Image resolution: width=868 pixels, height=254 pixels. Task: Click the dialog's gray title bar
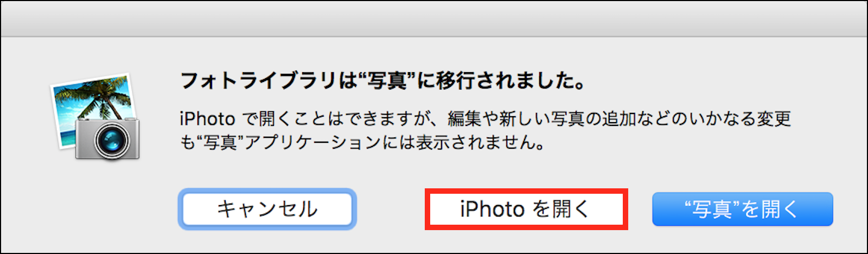pyautogui.click(x=434, y=19)
